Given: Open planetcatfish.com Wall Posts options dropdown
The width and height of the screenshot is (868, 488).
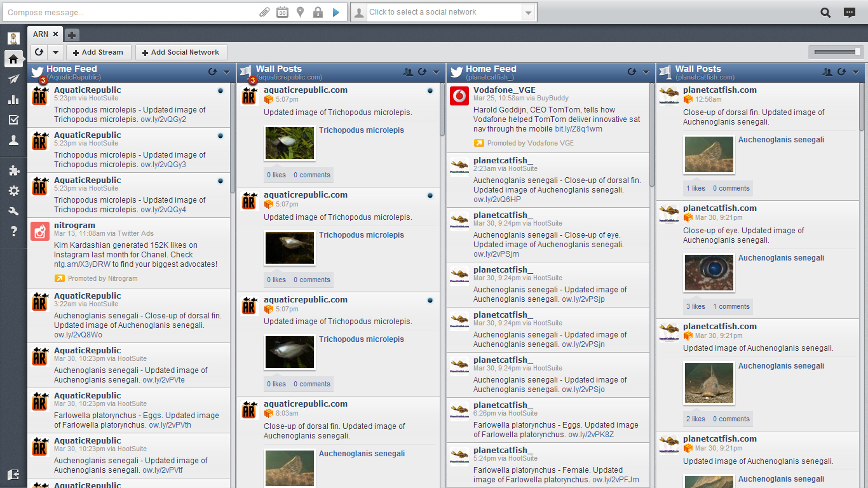Looking at the screenshot, I should pos(855,72).
